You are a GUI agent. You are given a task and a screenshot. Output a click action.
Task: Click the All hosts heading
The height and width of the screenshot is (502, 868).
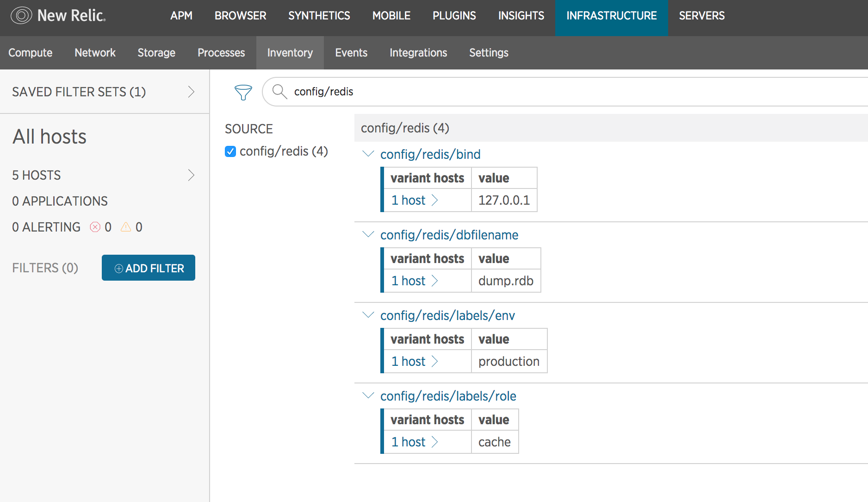(50, 137)
